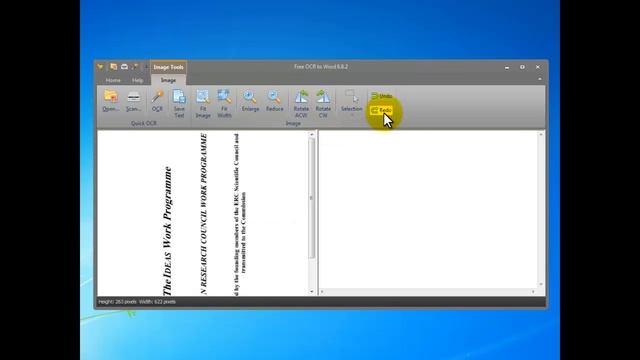Open an image with the Open button

point(111,101)
